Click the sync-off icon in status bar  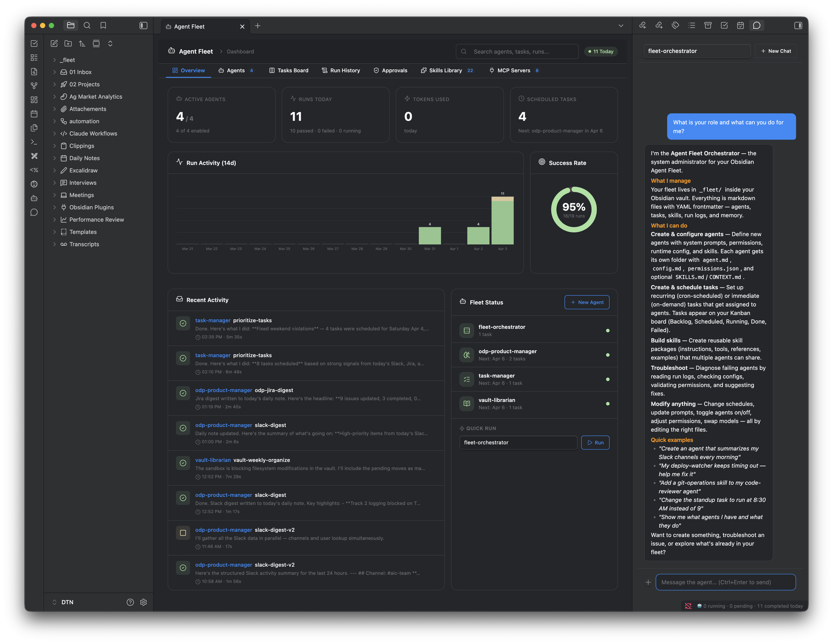pos(688,606)
